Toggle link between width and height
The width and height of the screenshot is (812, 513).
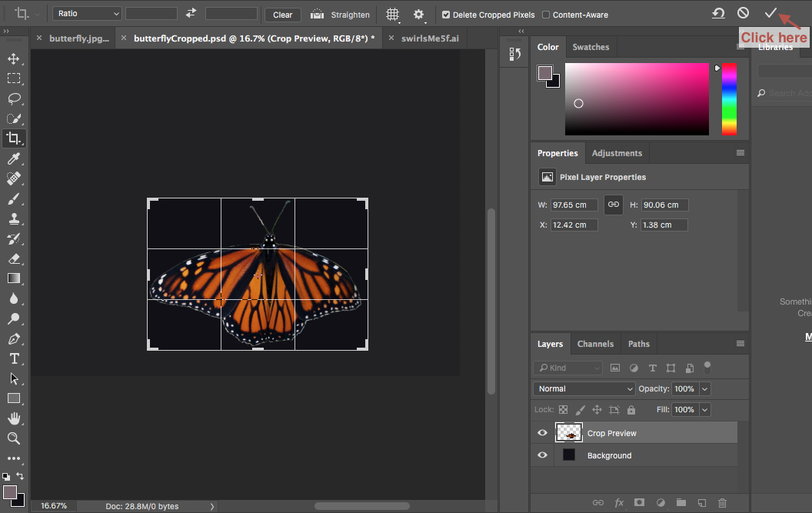[614, 205]
